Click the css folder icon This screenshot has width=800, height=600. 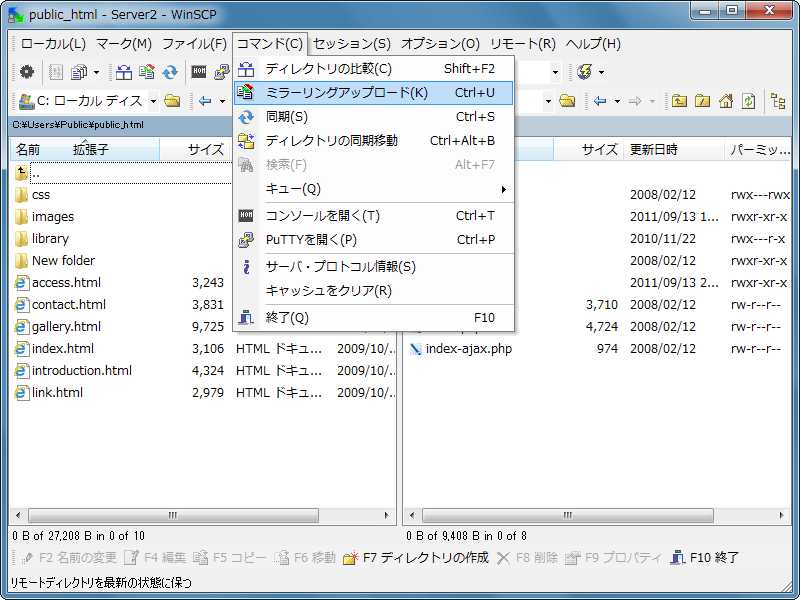21,194
